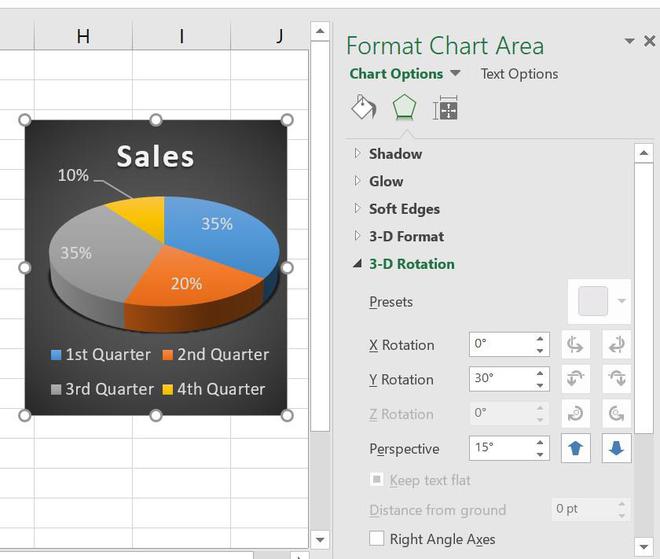This screenshot has width=660, height=559.
Task: Click the Y rotation tilt up button
Action: (x=576, y=379)
